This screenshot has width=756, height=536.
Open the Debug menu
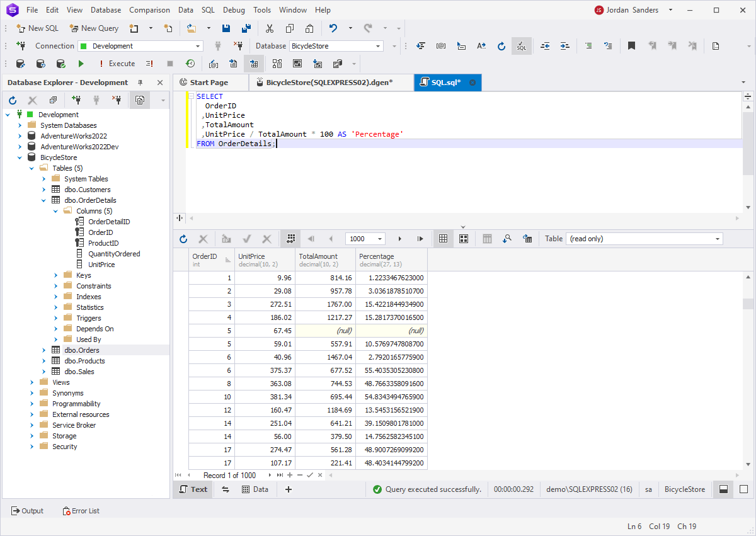click(x=234, y=10)
